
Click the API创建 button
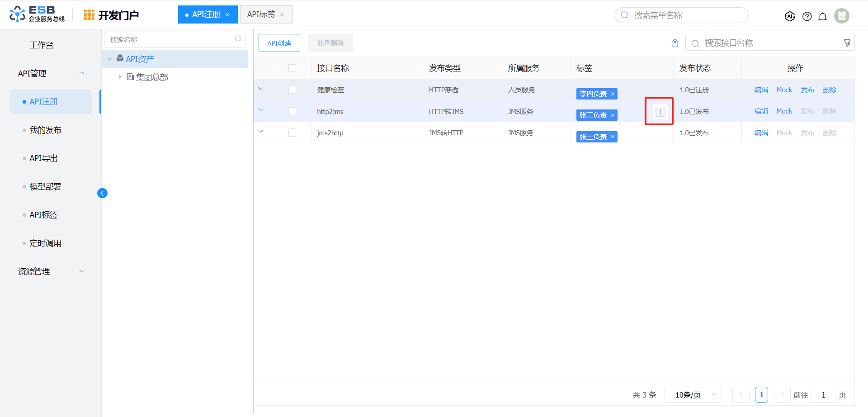tap(279, 43)
